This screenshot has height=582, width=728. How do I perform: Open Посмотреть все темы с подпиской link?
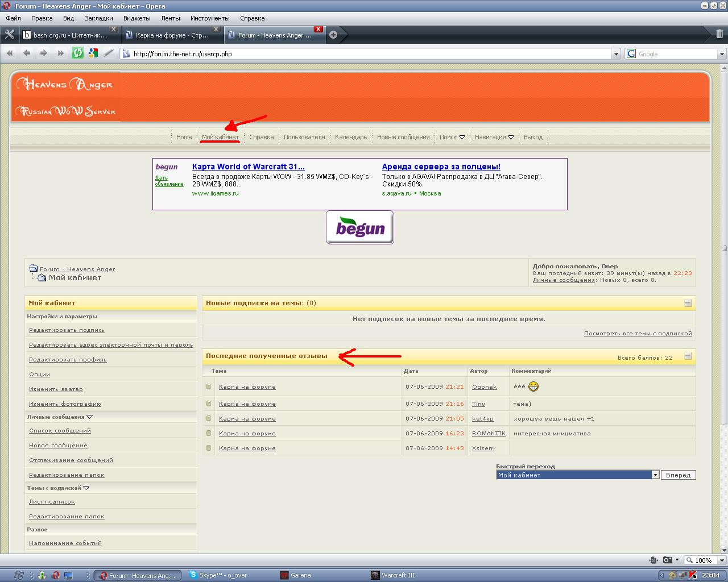coord(638,334)
